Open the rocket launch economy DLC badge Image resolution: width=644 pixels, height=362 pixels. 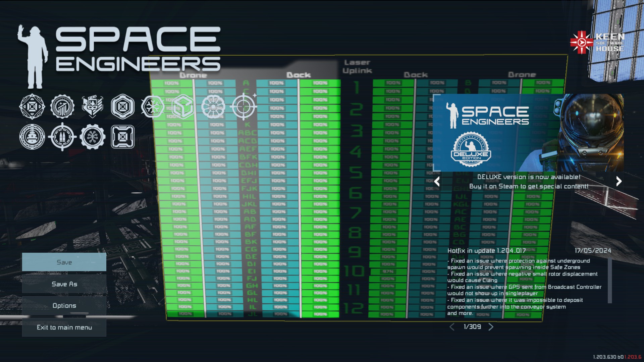(x=62, y=107)
